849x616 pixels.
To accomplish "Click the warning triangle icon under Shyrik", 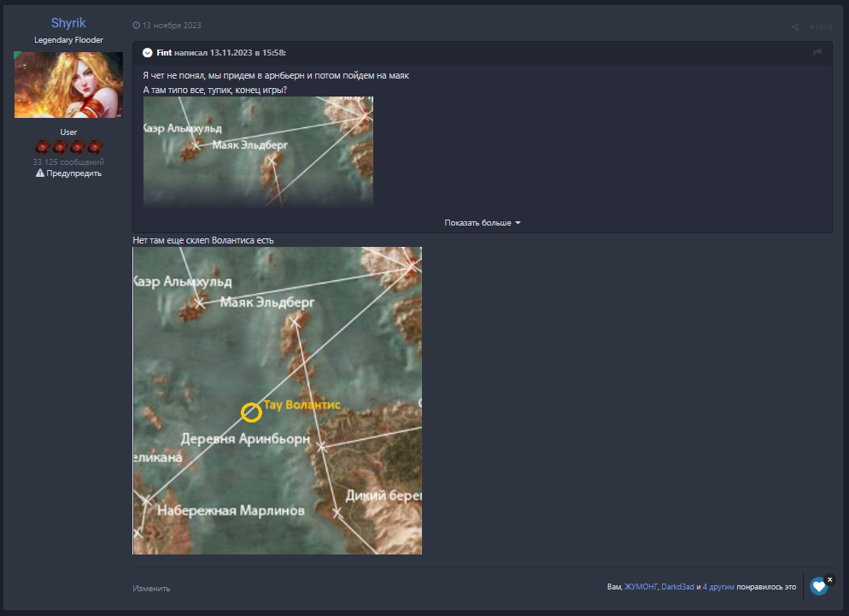I will point(39,173).
